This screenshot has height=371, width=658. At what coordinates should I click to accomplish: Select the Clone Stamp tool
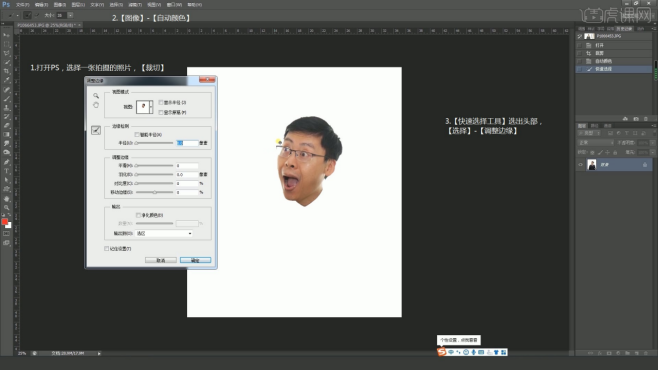[x=6, y=108]
